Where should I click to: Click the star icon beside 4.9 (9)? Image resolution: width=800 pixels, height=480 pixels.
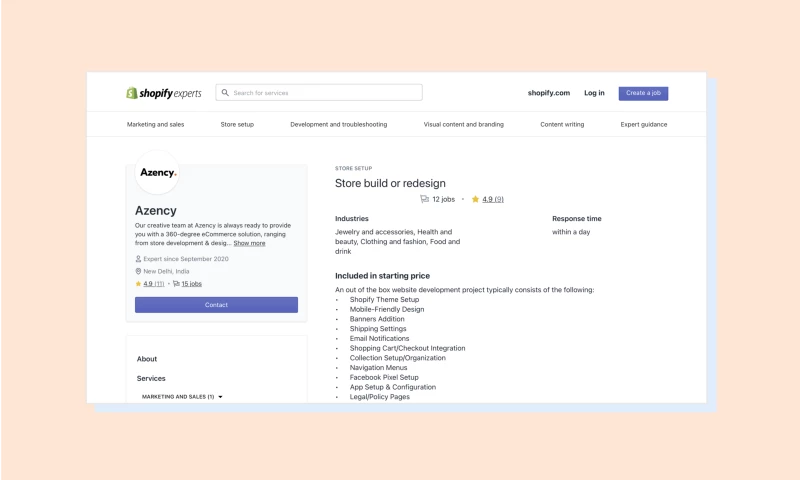click(x=475, y=199)
